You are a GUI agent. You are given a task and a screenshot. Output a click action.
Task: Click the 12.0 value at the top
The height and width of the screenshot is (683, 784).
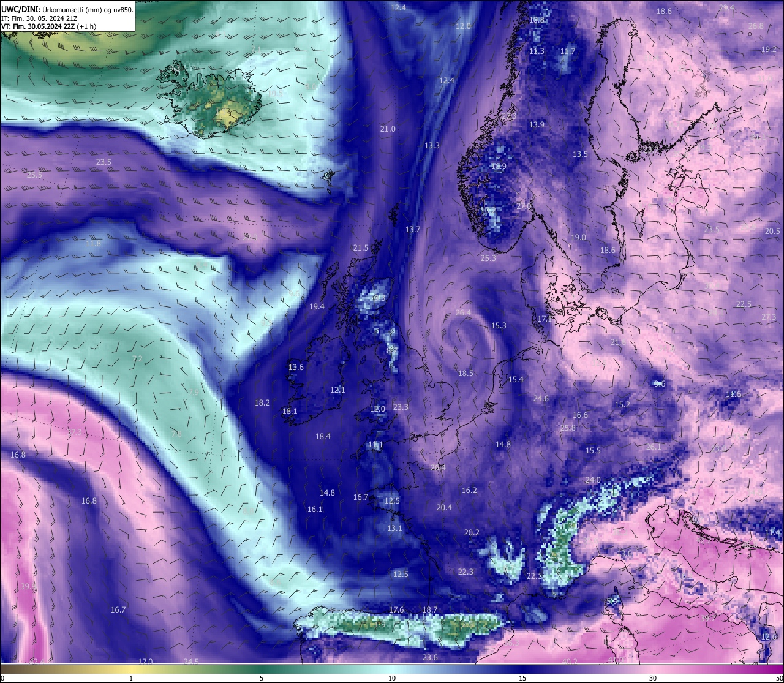(463, 26)
